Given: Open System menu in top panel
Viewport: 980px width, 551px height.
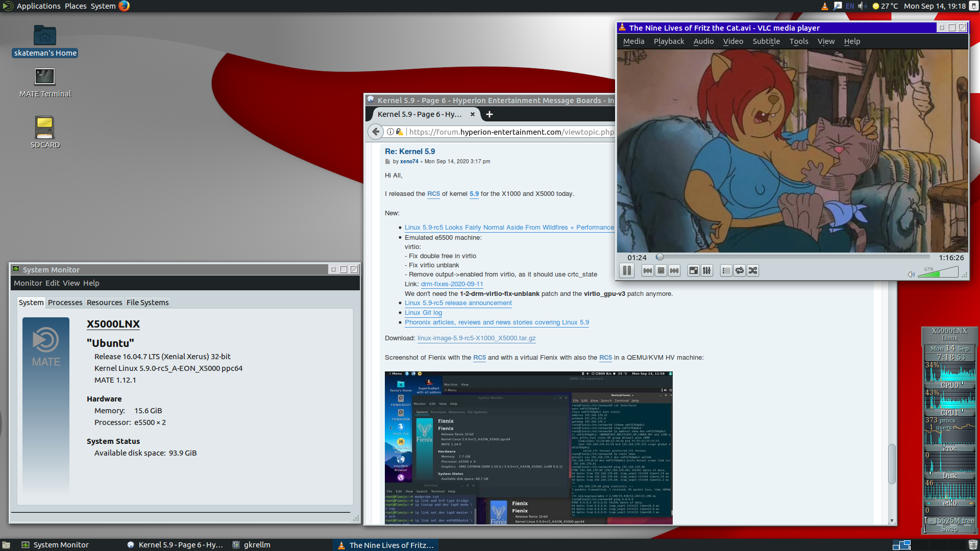Looking at the screenshot, I should [x=103, y=6].
